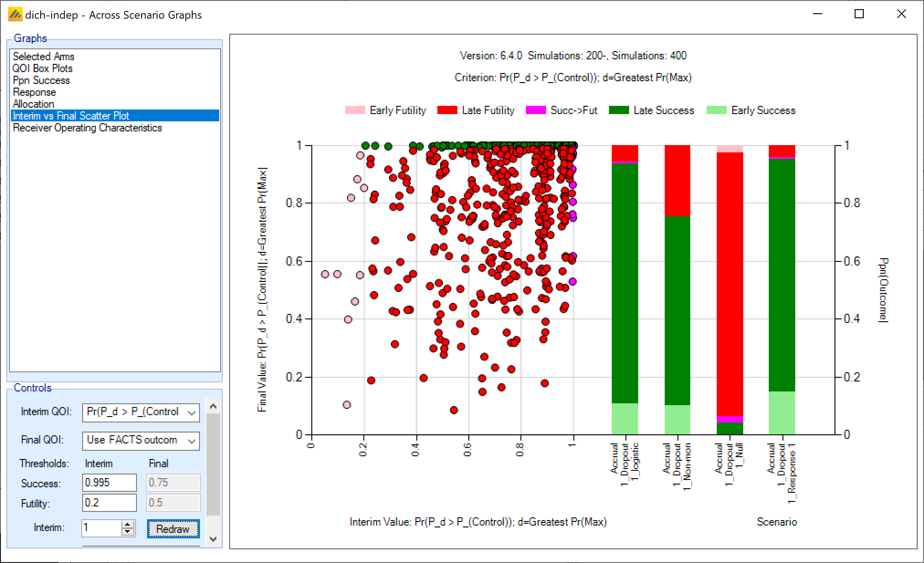
Task: Click the Early Futility legend swatch
Action: pyautogui.click(x=355, y=110)
